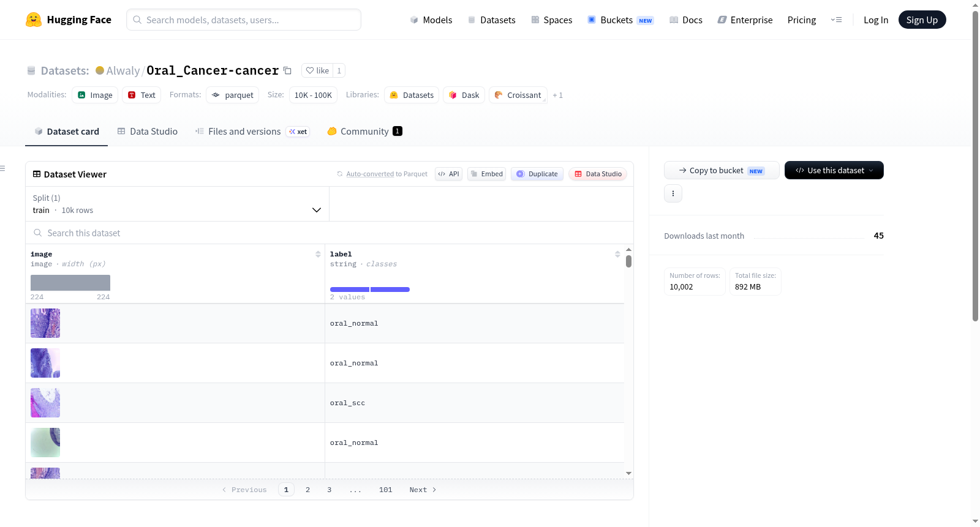
Task: Click Copy to bucket button
Action: (x=722, y=170)
